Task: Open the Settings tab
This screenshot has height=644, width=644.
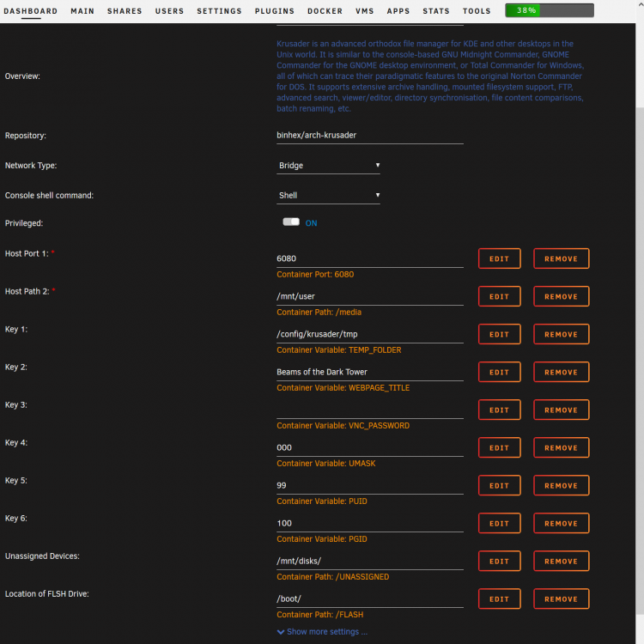Action: 219,11
